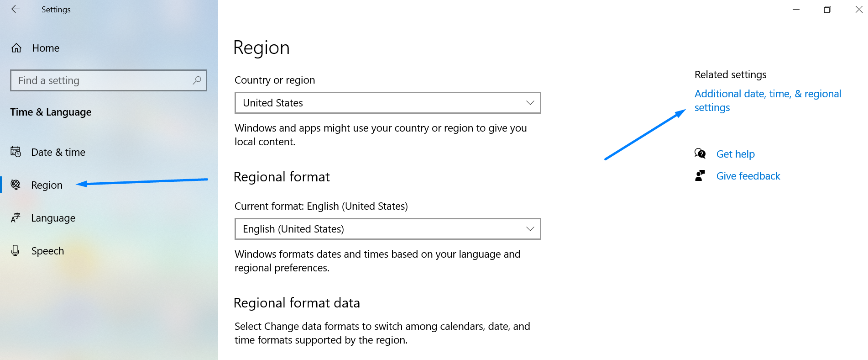Image resolution: width=868 pixels, height=360 pixels.
Task: Click the Speech microphone icon
Action: pyautogui.click(x=16, y=250)
